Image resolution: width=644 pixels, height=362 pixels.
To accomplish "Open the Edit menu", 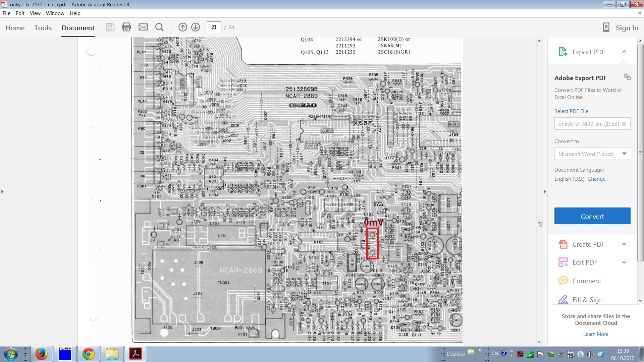I will pyautogui.click(x=20, y=13).
